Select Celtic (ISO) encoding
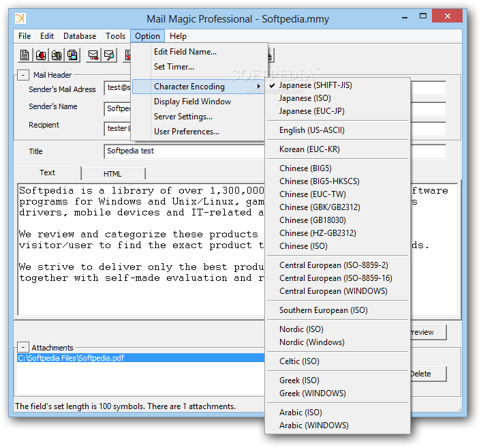481x448 pixels. 338,361
